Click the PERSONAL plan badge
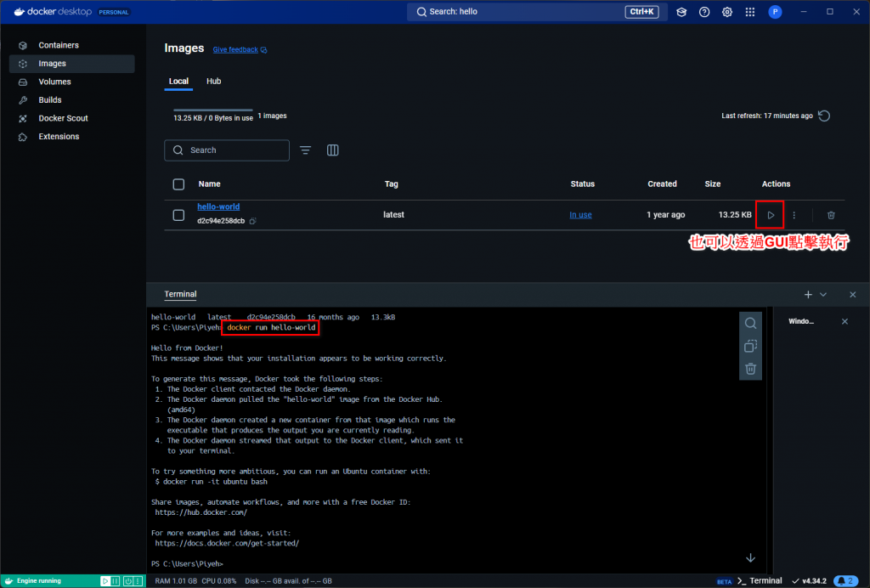This screenshot has height=588, width=870. 114,12
